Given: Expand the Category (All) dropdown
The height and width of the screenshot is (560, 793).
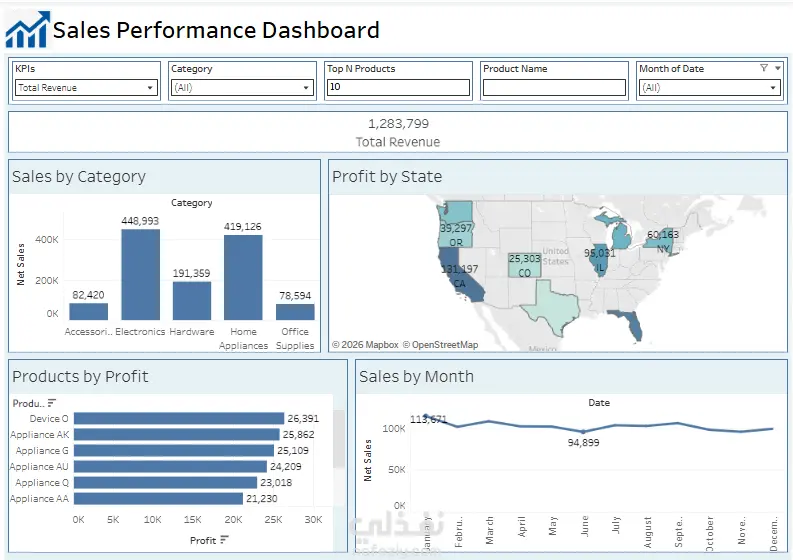Looking at the screenshot, I should pos(242,88).
